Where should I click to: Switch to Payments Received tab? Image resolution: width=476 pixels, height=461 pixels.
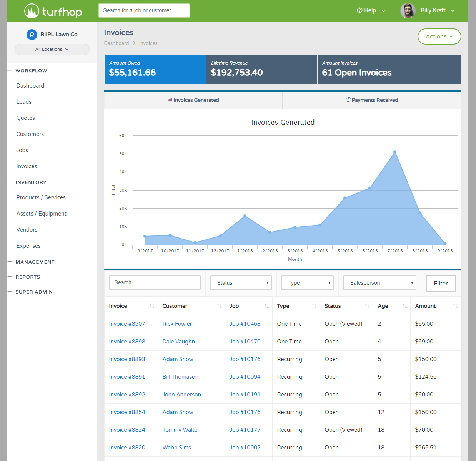371,100
